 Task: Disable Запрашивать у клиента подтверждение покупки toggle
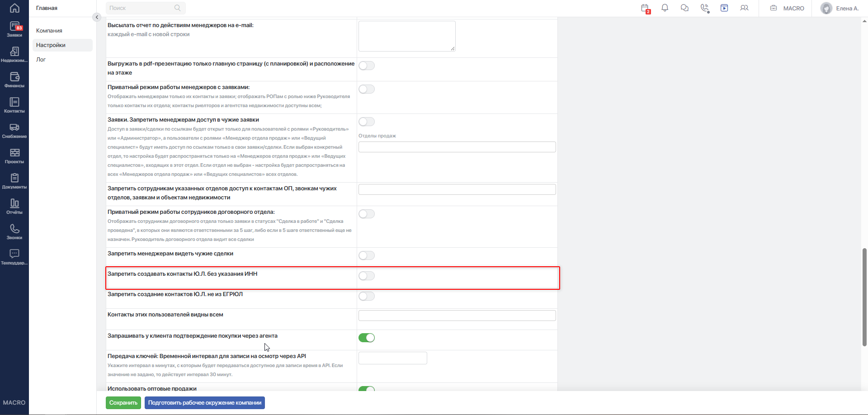pos(367,338)
